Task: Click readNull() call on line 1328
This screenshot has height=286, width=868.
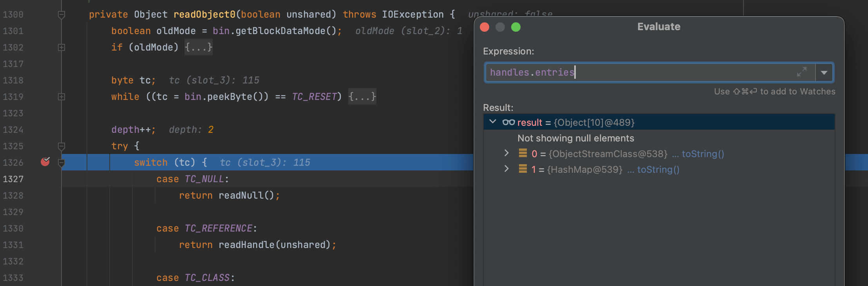Action: (246, 195)
